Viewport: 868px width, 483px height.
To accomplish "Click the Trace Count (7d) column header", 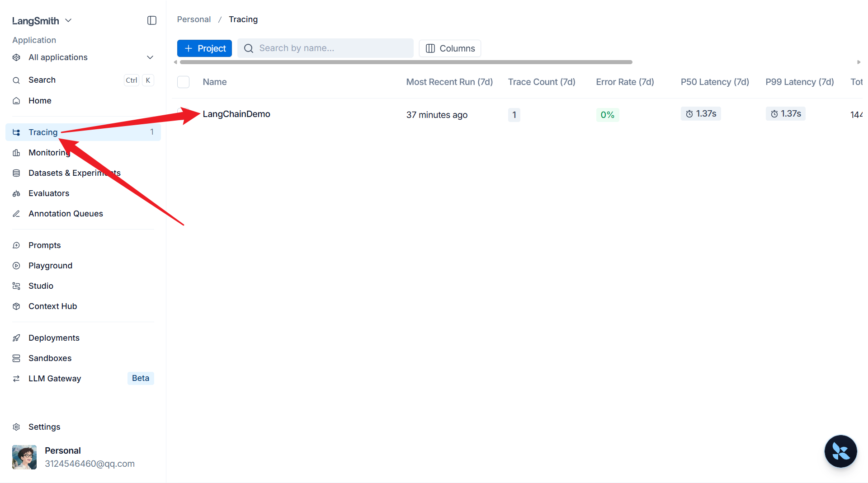I will click(542, 82).
